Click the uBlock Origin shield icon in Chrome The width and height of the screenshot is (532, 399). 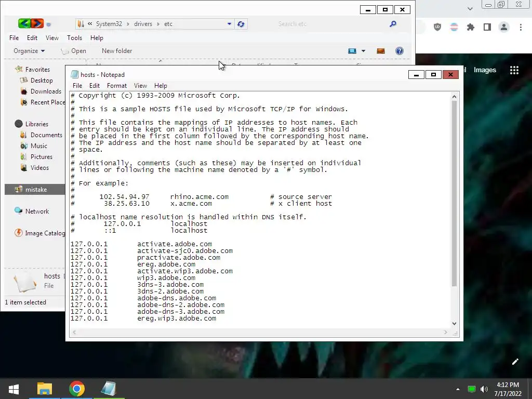(437, 27)
